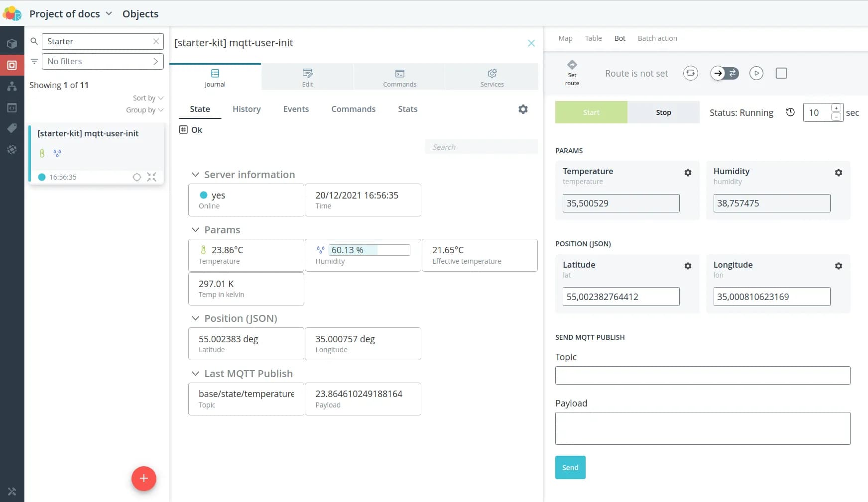Click the loop route icon
Image resolution: width=868 pixels, height=502 pixels.
[x=690, y=74]
